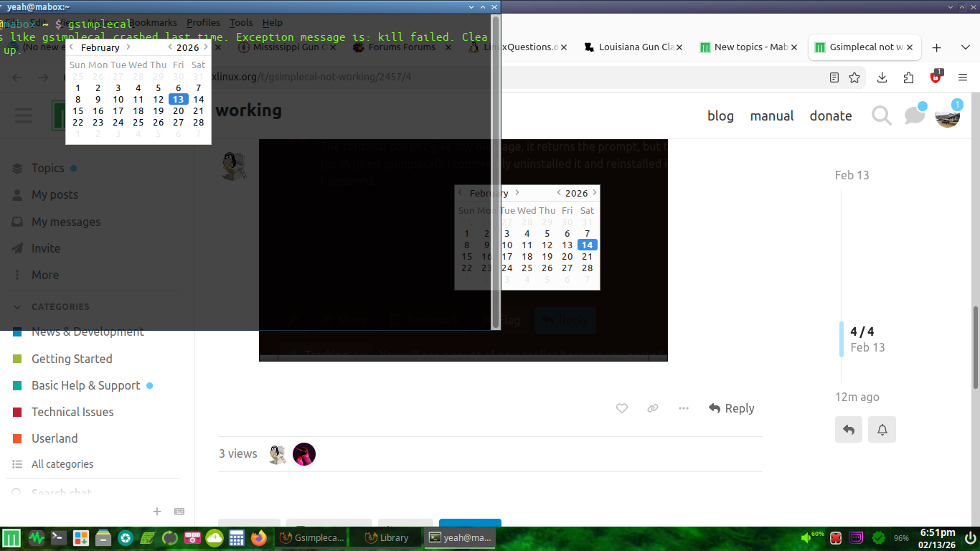Switch to the Louisiana Gun Cla browser tab

(x=628, y=47)
